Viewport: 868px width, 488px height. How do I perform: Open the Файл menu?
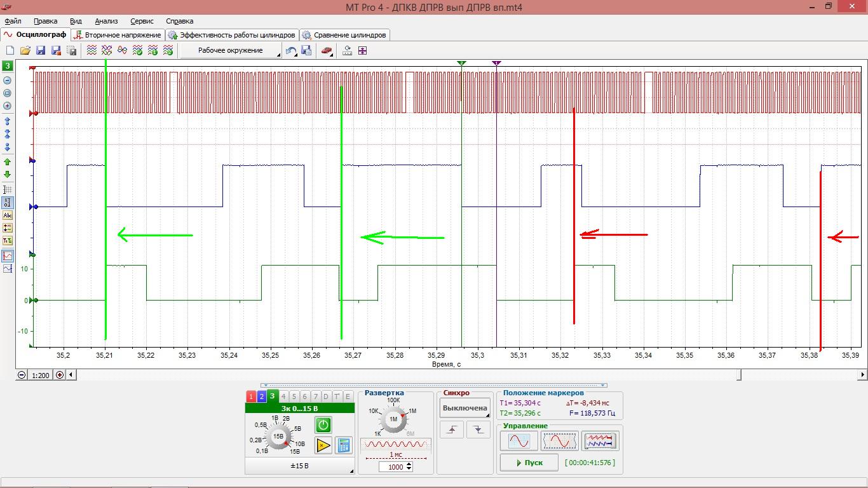pos(13,21)
